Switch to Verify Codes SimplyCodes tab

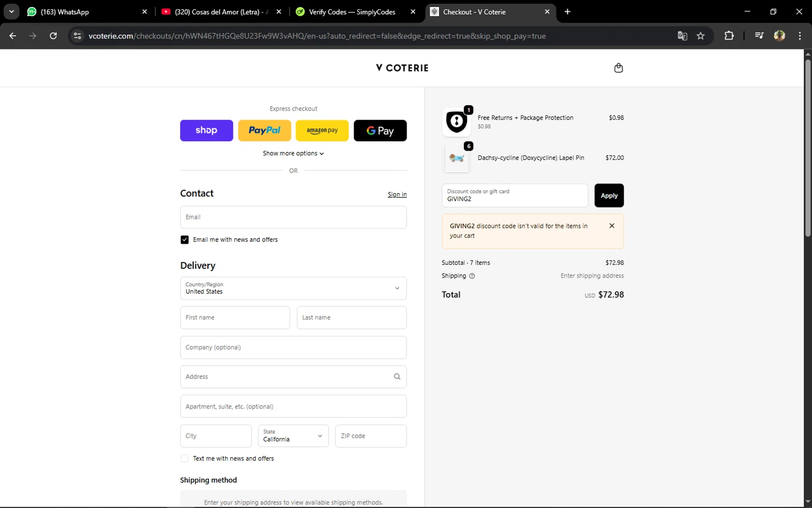coord(356,11)
